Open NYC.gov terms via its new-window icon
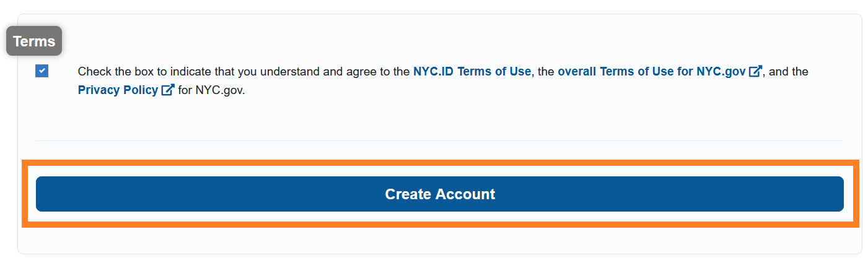 coord(755,72)
